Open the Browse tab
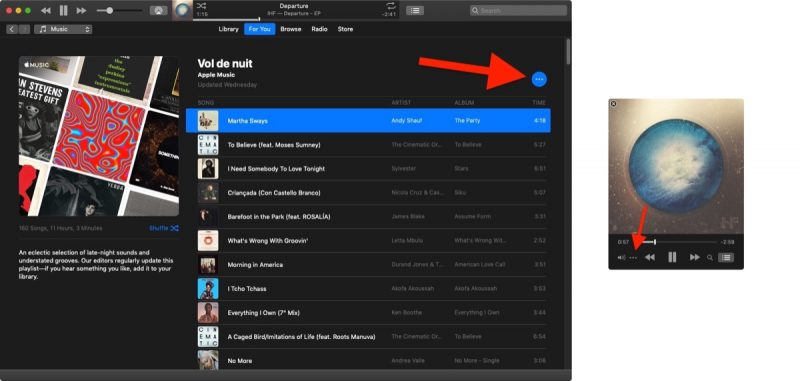The height and width of the screenshot is (381, 800). point(291,29)
